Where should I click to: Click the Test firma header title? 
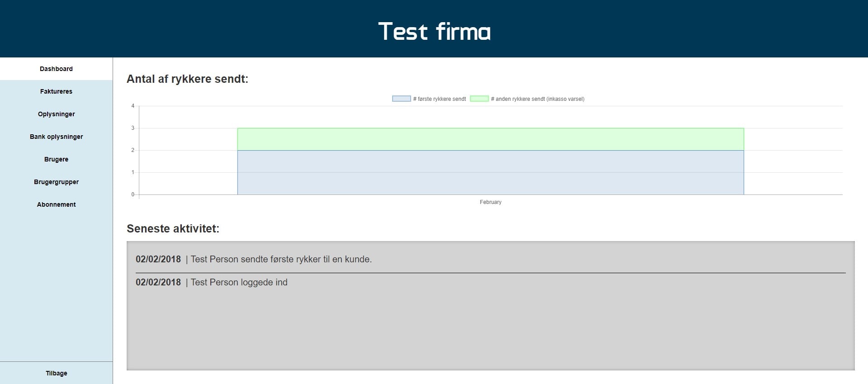point(434,32)
